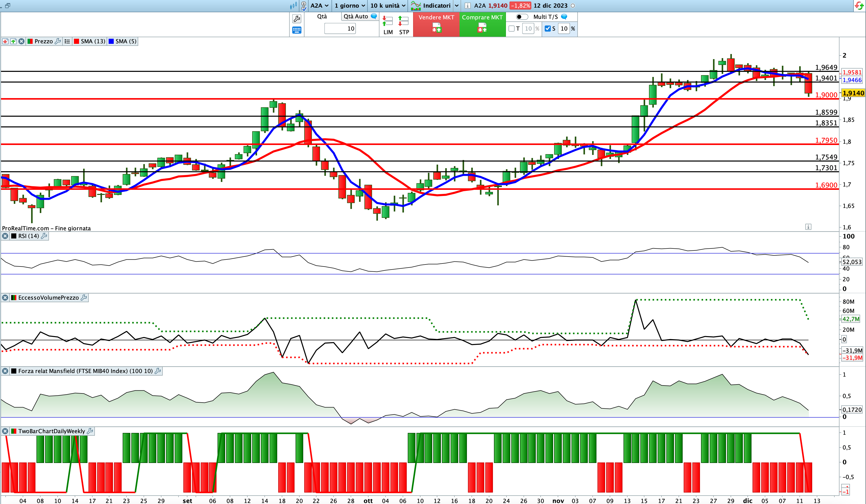Open the 10 k unità dropdown
Viewport: 866px width, 504px height.
[388, 6]
